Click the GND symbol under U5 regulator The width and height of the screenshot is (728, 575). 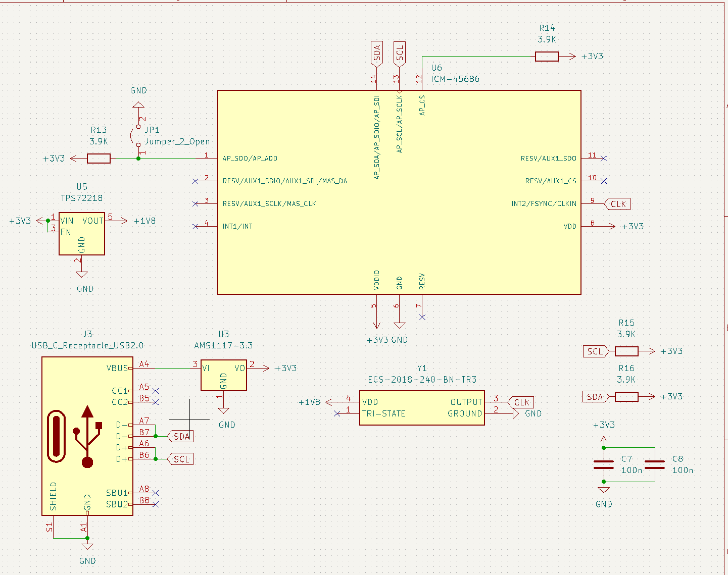(82, 275)
